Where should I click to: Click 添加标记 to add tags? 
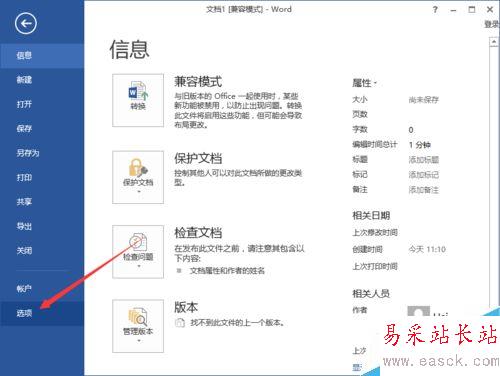pos(424,175)
